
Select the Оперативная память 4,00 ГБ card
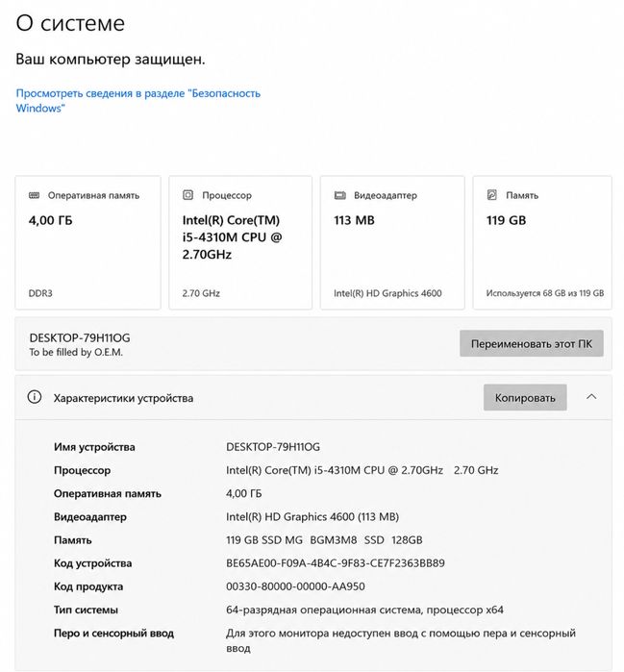click(x=87, y=242)
